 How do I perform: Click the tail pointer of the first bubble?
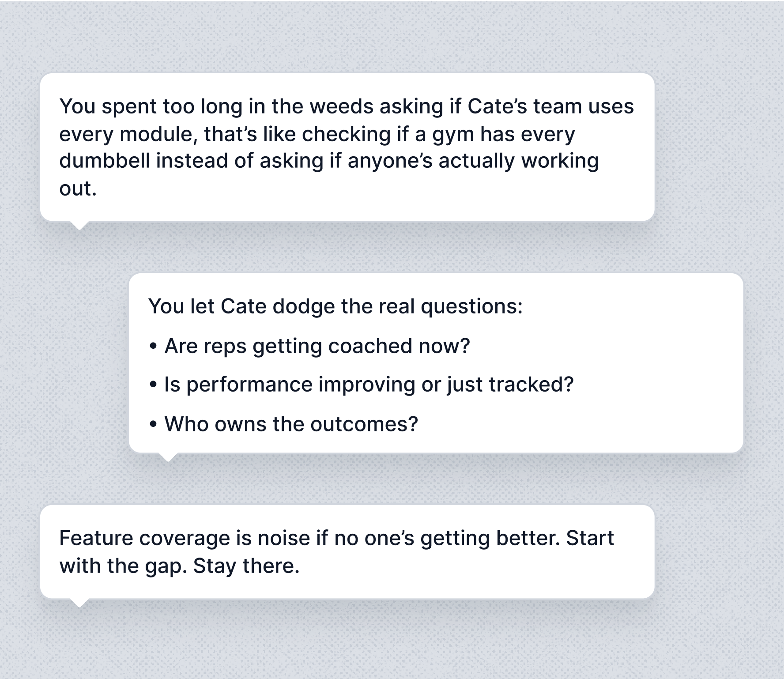point(79,225)
